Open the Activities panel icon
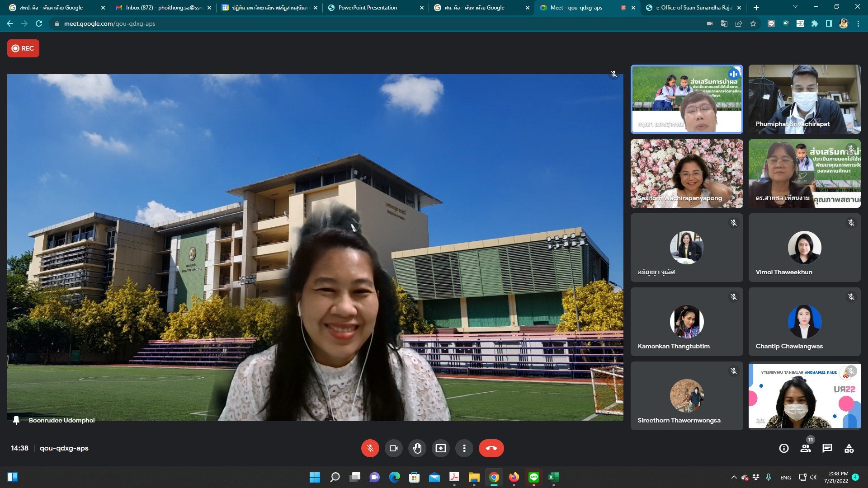The width and height of the screenshot is (868, 488). (849, 448)
